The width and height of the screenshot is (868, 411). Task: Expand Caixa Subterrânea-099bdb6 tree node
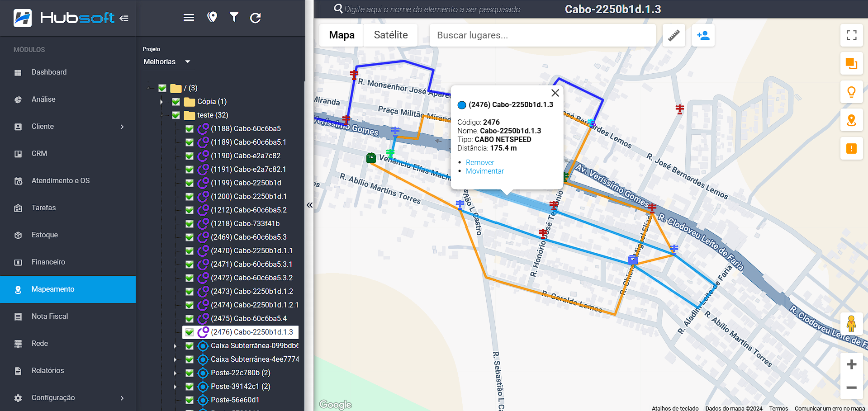[175, 346]
